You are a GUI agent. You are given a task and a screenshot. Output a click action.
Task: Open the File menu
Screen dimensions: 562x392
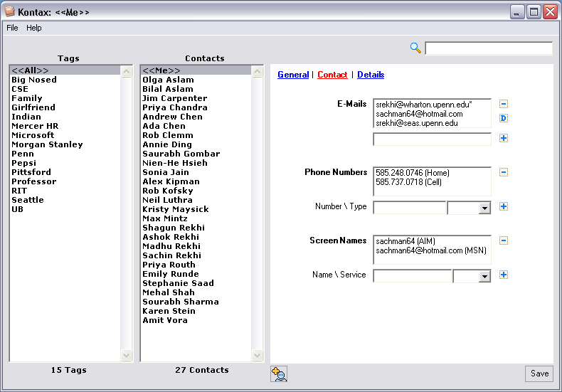[12, 28]
